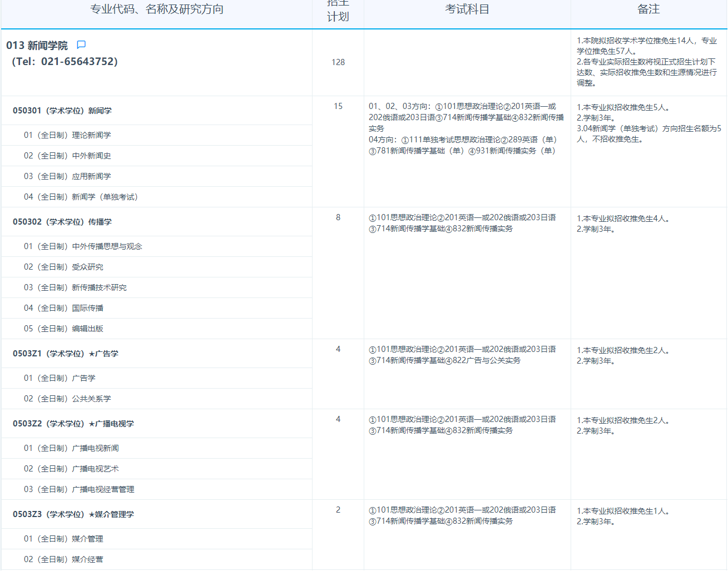The height and width of the screenshot is (571, 728).
Task: Click the 013 新闻学院 department title
Action: [x=37, y=46]
